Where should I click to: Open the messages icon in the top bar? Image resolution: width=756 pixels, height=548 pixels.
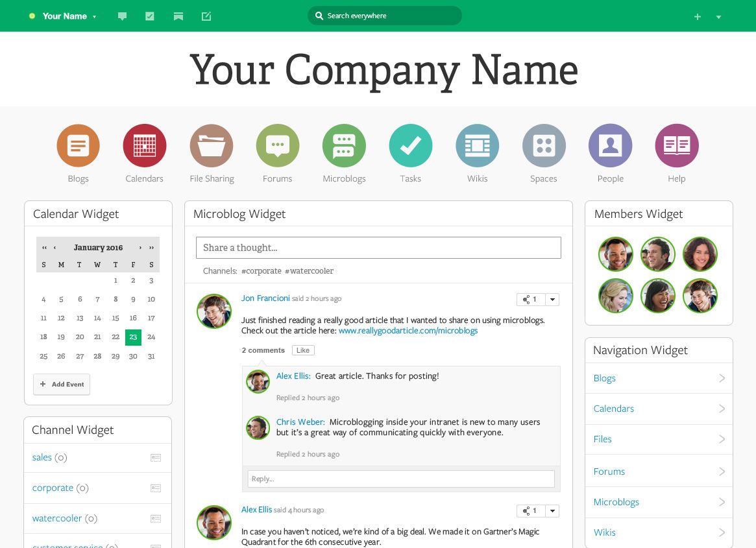122,16
